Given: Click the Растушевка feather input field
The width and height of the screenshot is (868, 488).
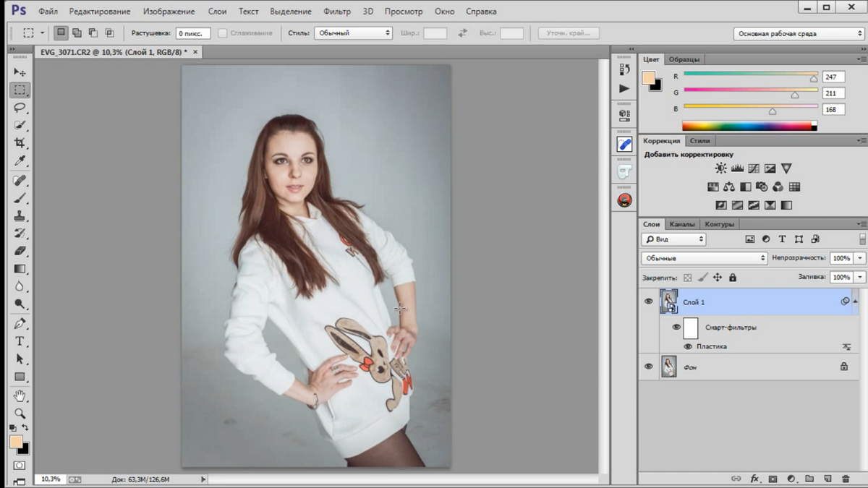Looking at the screenshot, I should 193,33.
